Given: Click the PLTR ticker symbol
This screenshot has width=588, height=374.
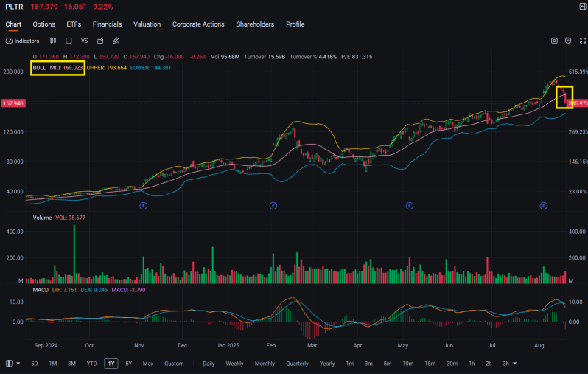Looking at the screenshot, I should point(14,7).
